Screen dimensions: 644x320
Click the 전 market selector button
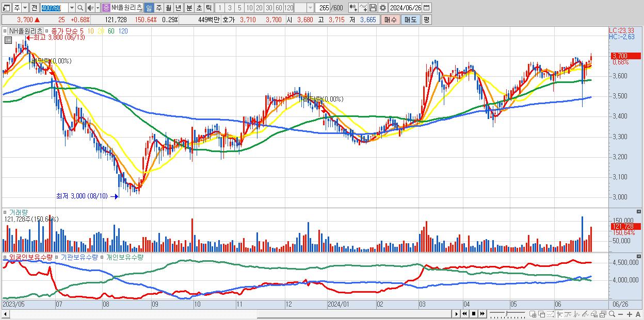[x=34, y=8]
